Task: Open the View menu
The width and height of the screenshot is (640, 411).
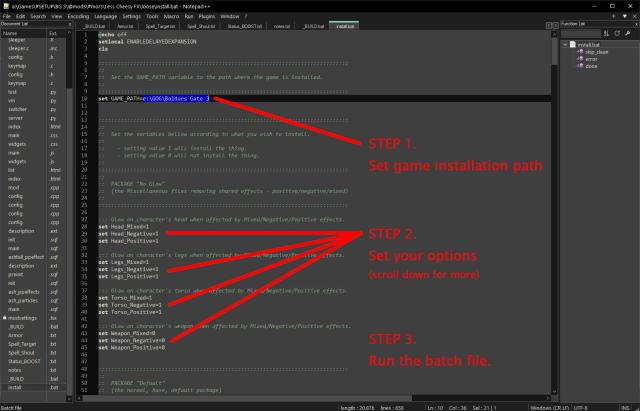Action: pos(57,16)
